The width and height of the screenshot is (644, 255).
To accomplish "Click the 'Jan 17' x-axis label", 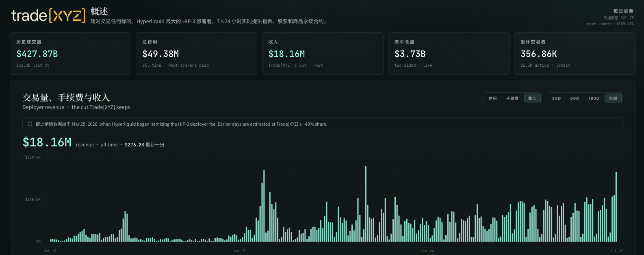I will (239, 251).
